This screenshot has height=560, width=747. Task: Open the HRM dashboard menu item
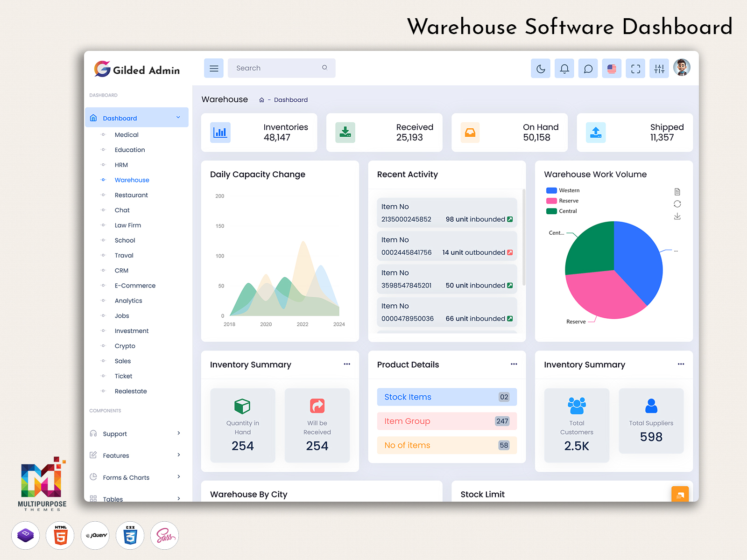click(x=121, y=165)
